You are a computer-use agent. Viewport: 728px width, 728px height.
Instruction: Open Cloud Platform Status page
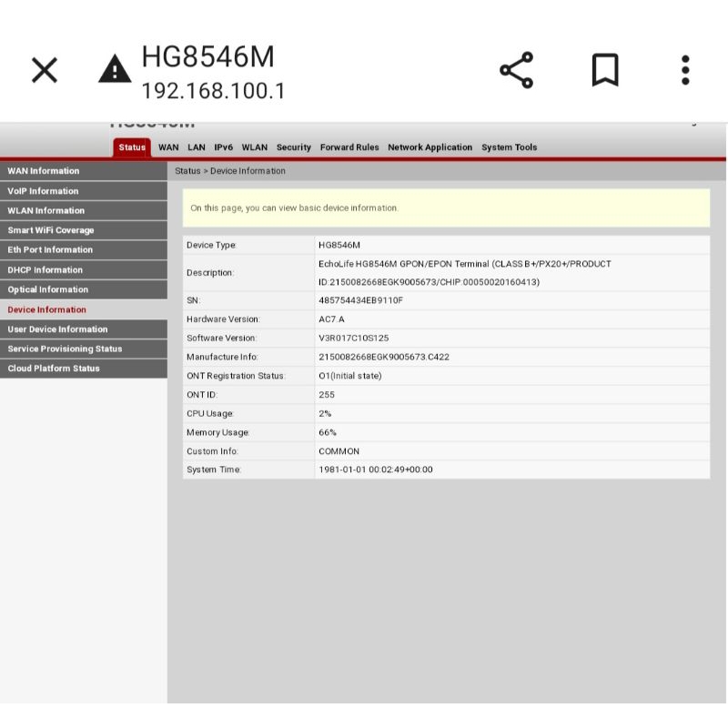[x=84, y=369]
